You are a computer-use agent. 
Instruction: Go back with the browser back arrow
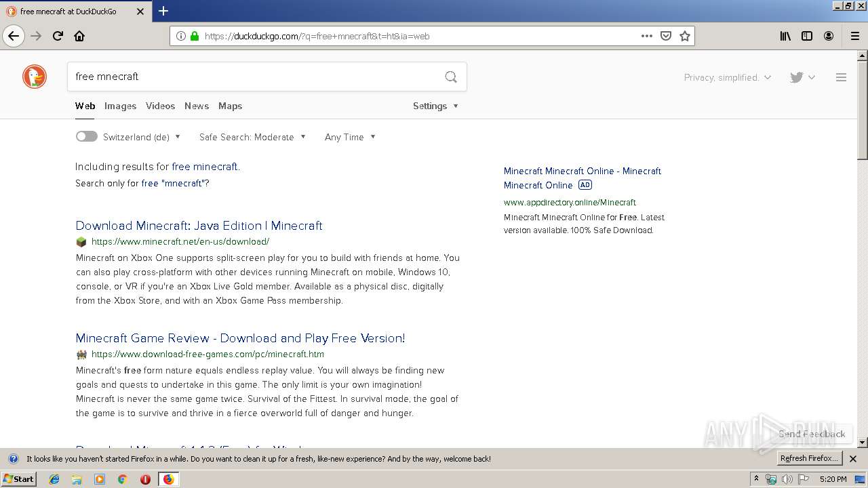pos(14,36)
